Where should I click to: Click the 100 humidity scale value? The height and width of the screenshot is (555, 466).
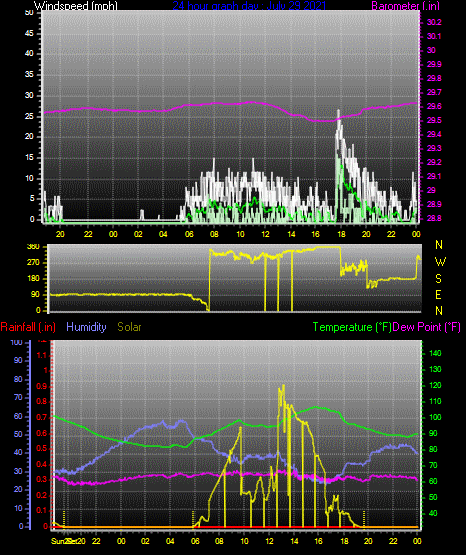click(x=17, y=342)
